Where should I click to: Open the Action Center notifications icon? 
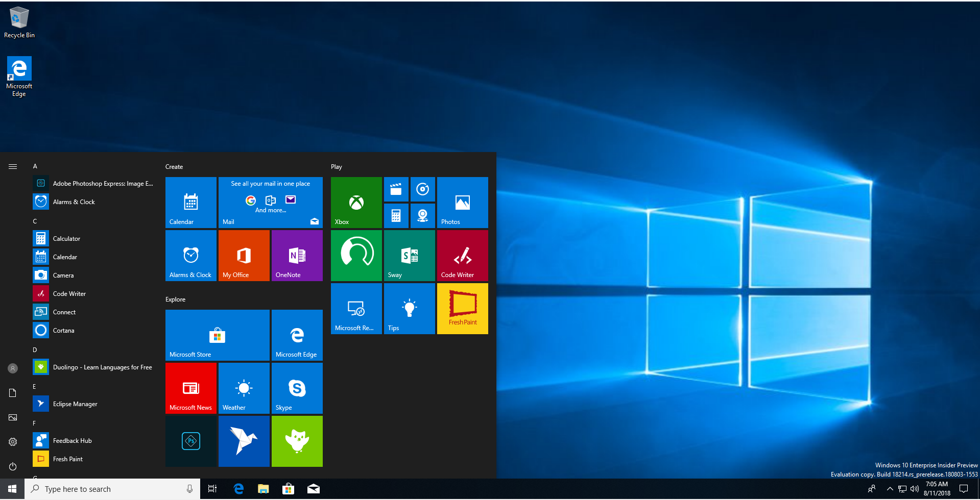[x=964, y=489]
